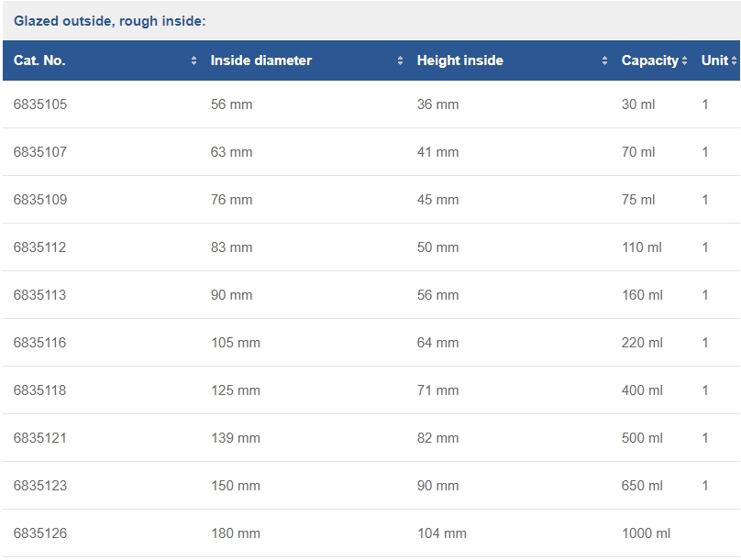Click sort arrows beside Unit
Screen dimensions: 741x560
coord(734,60)
